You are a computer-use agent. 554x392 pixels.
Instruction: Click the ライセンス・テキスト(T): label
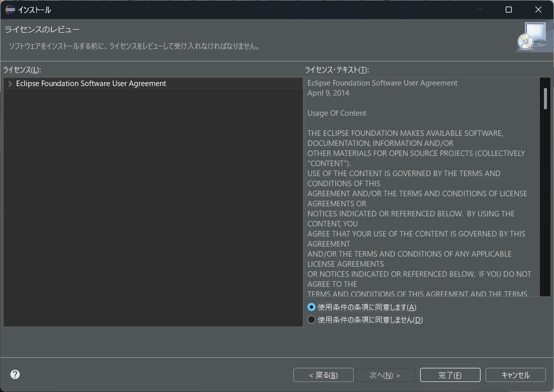point(337,69)
